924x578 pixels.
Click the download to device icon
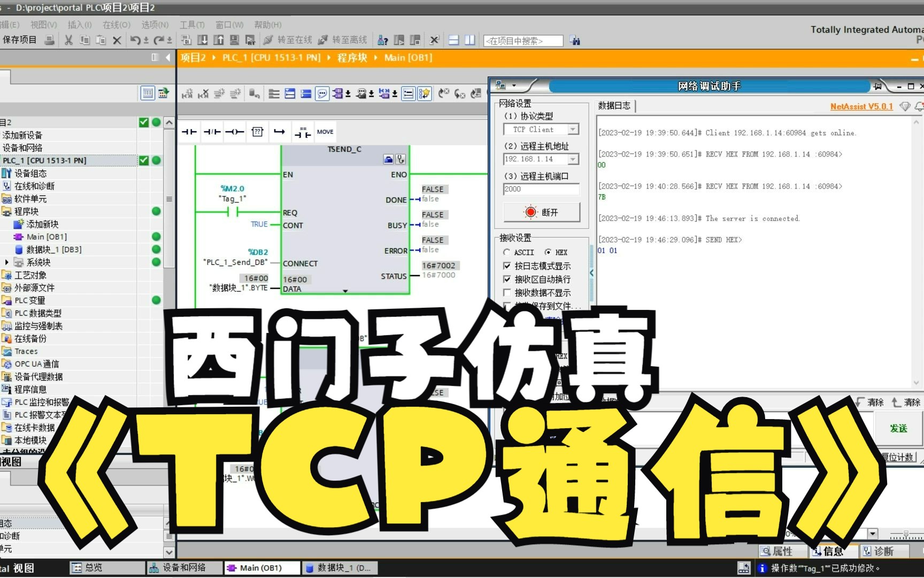click(203, 40)
